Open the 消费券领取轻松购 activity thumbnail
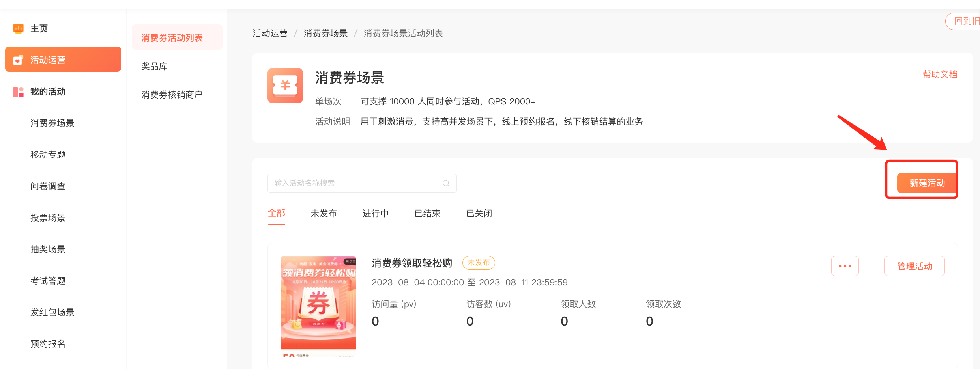 [318, 306]
